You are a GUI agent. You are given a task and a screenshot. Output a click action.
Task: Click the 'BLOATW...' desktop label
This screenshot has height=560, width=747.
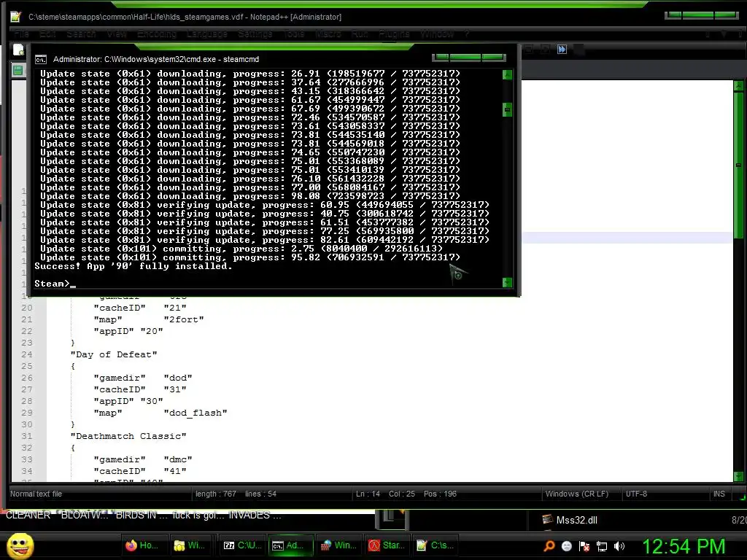tap(85, 516)
